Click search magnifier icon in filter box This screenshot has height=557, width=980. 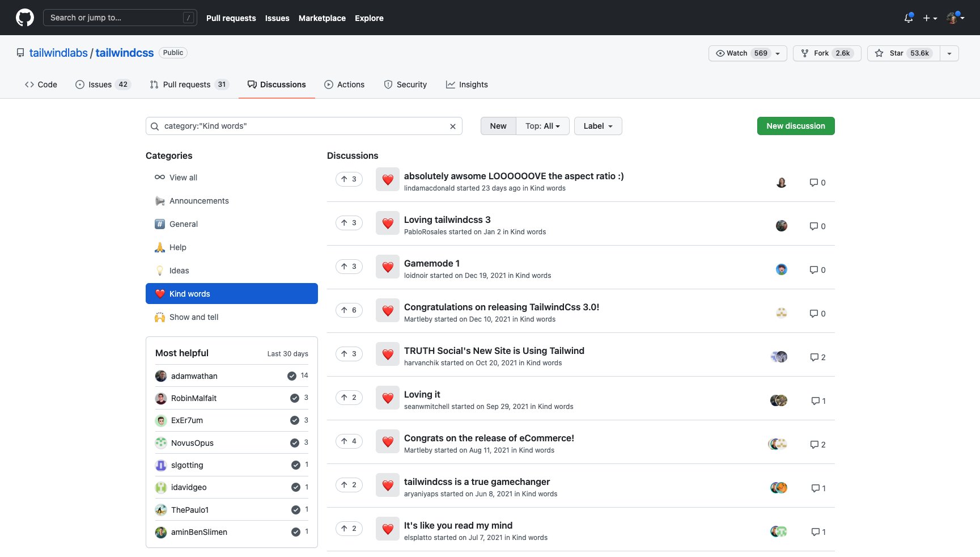[x=155, y=126]
